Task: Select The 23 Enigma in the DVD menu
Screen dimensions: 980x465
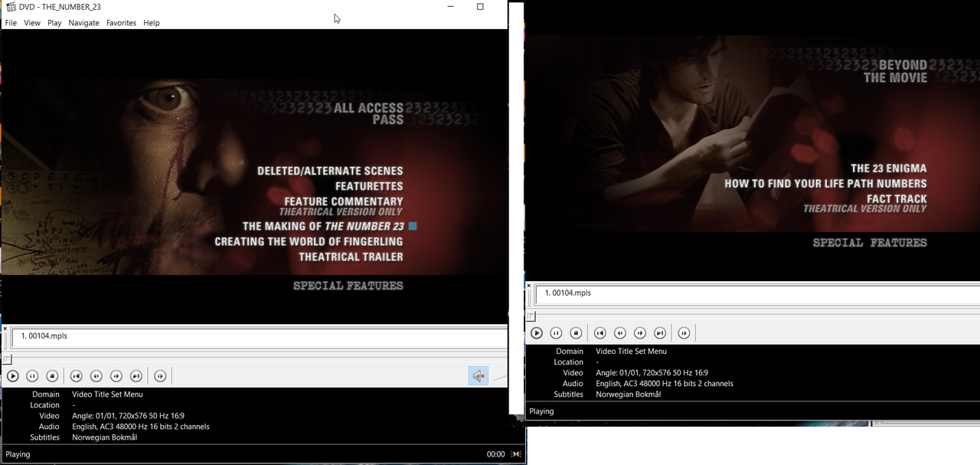Action: pos(889,169)
